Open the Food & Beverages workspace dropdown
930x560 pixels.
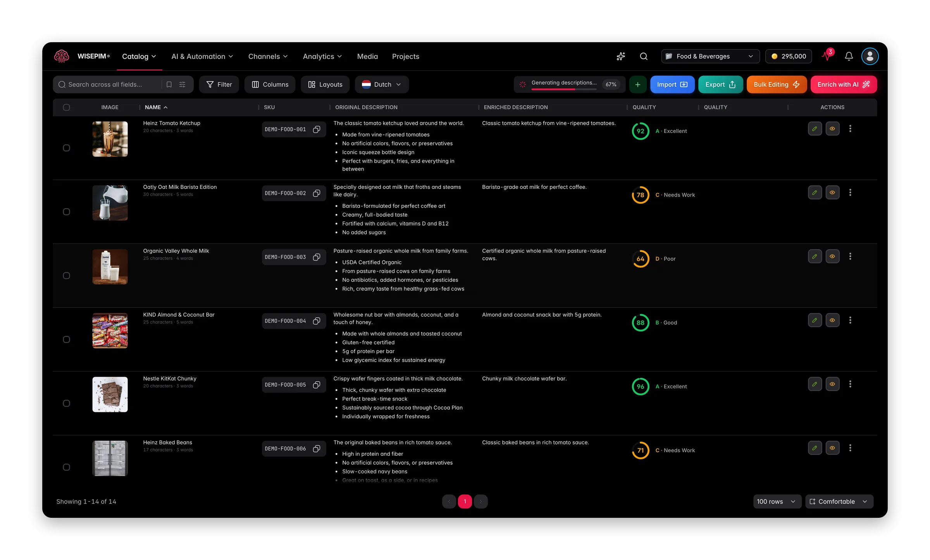tap(710, 57)
